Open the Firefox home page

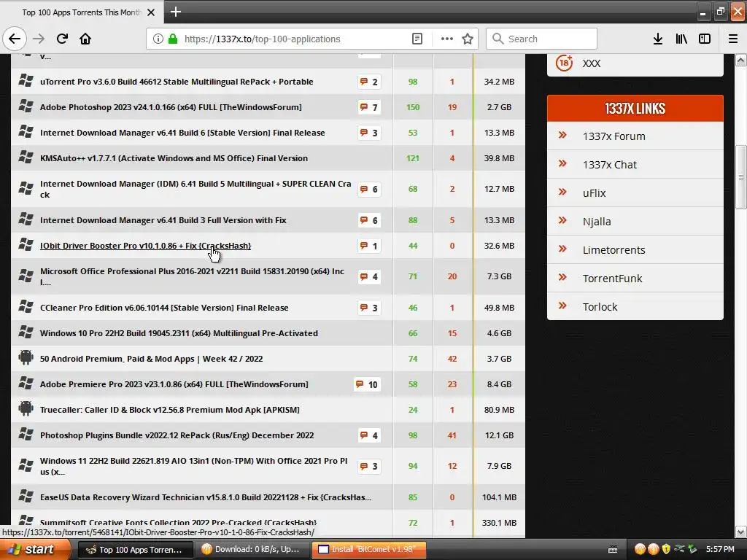pyautogui.click(x=85, y=39)
